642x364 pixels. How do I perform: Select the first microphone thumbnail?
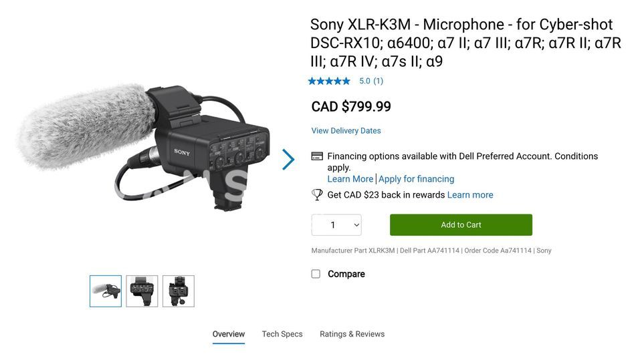pyautogui.click(x=106, y=291)
